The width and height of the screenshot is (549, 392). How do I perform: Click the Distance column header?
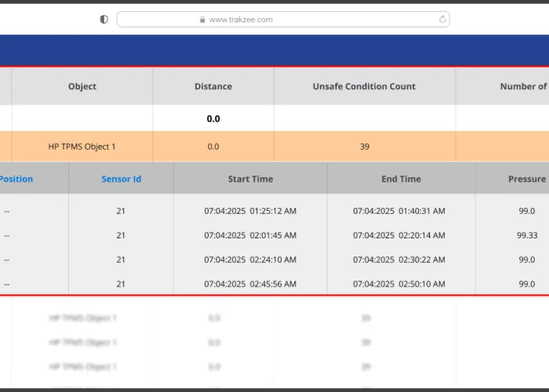213,86
